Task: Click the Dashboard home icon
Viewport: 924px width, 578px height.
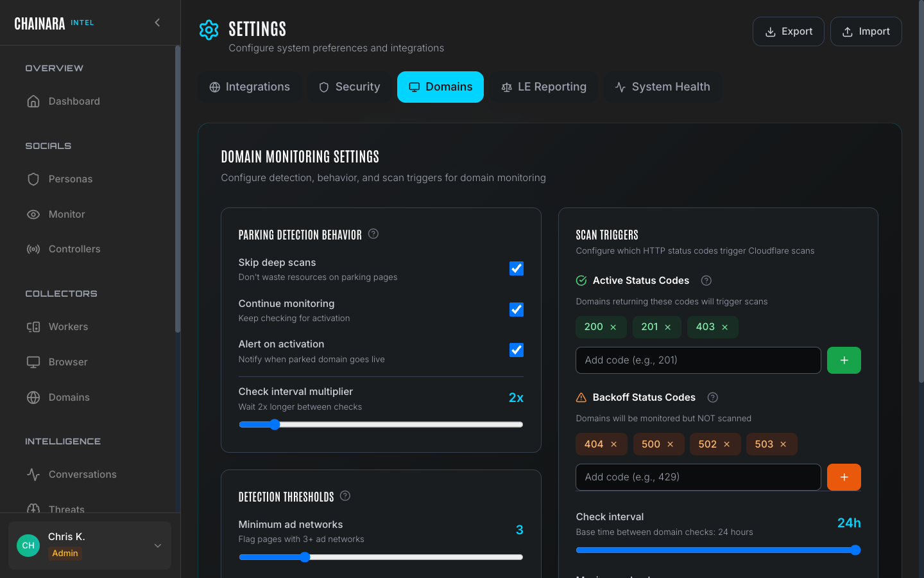Action: click(x=33, y=101)
